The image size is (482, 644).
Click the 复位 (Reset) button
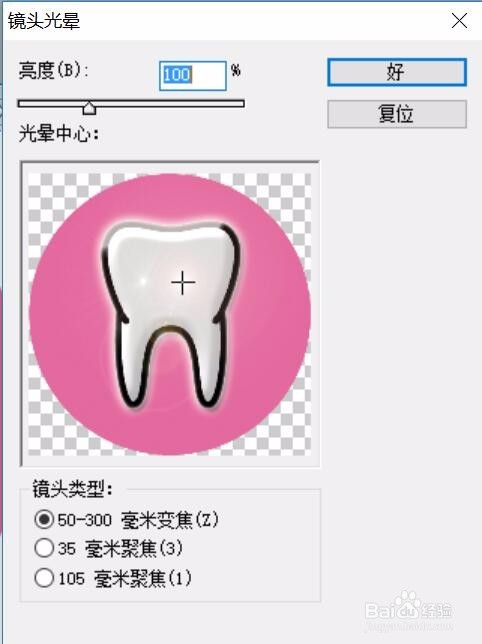pos(397,114)
